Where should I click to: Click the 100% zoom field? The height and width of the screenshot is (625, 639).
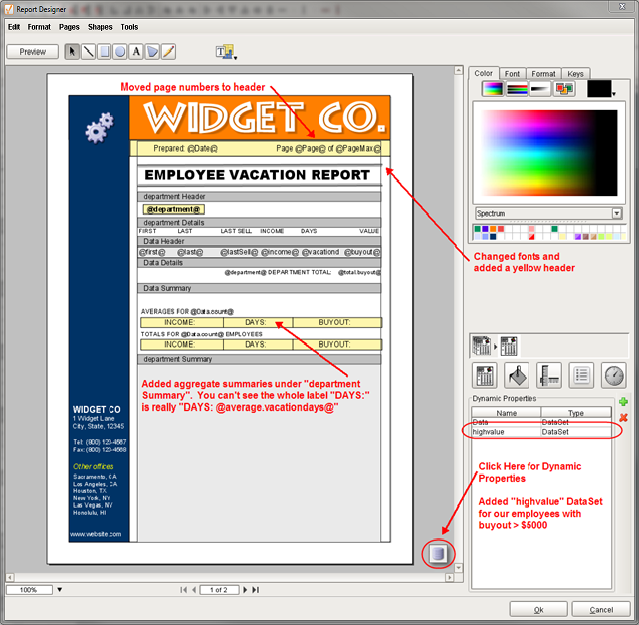pos(29,590)
